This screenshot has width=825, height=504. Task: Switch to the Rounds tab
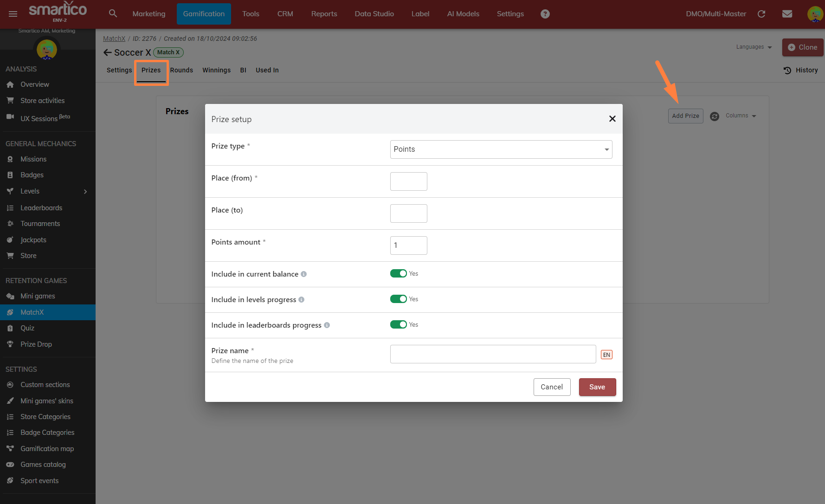(181, 70)
